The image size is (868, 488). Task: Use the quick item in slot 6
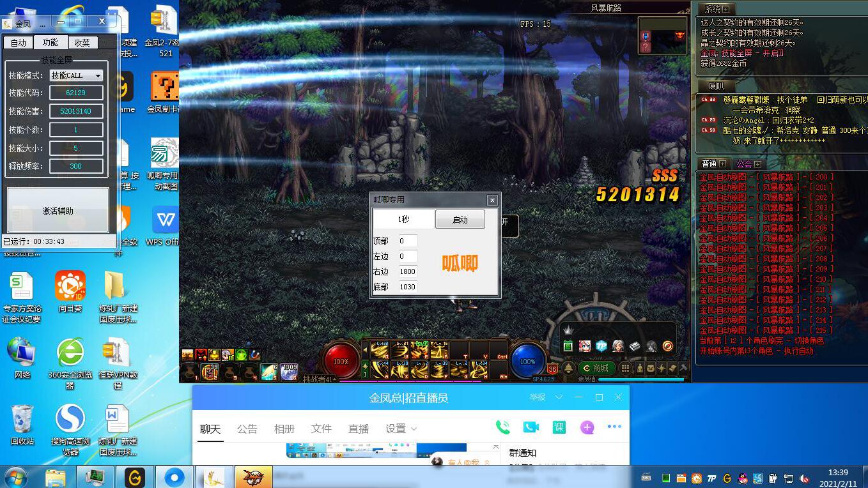tap(289, 372)
